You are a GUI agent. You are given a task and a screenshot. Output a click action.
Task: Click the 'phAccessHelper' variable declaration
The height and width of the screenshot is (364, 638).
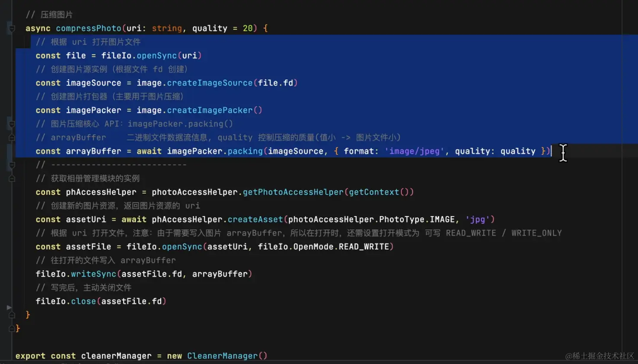101,192
